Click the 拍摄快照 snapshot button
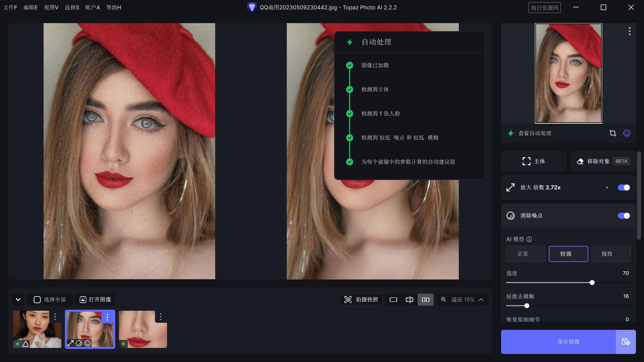This screenshot has width=644, height=362. 361,299
